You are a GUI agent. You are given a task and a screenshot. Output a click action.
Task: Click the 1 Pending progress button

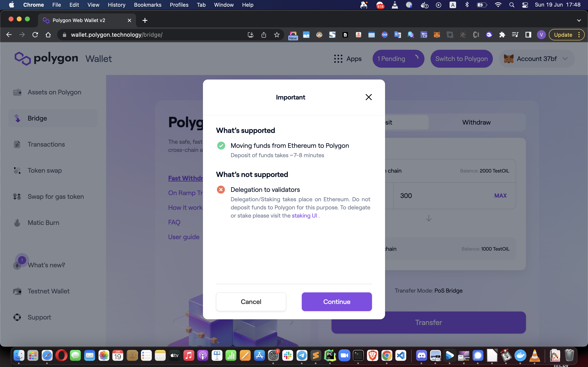coord(398,59)
